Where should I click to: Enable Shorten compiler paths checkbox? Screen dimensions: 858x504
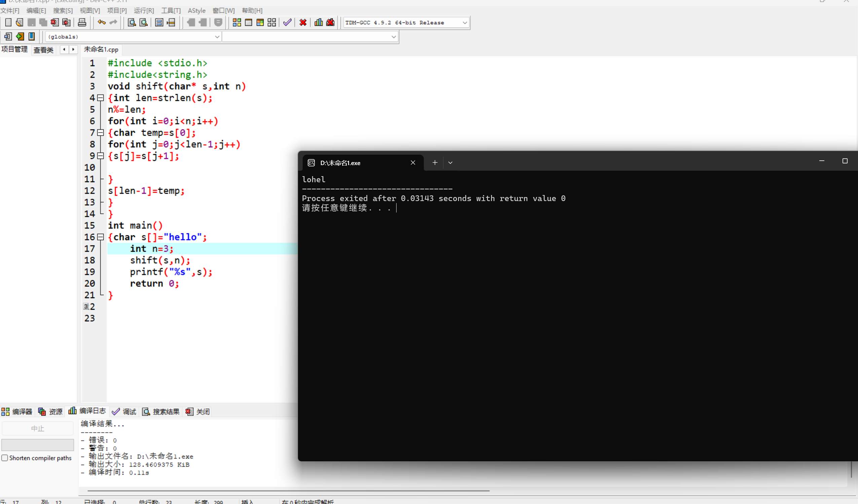pyautogui.click(x=5, y=458)
